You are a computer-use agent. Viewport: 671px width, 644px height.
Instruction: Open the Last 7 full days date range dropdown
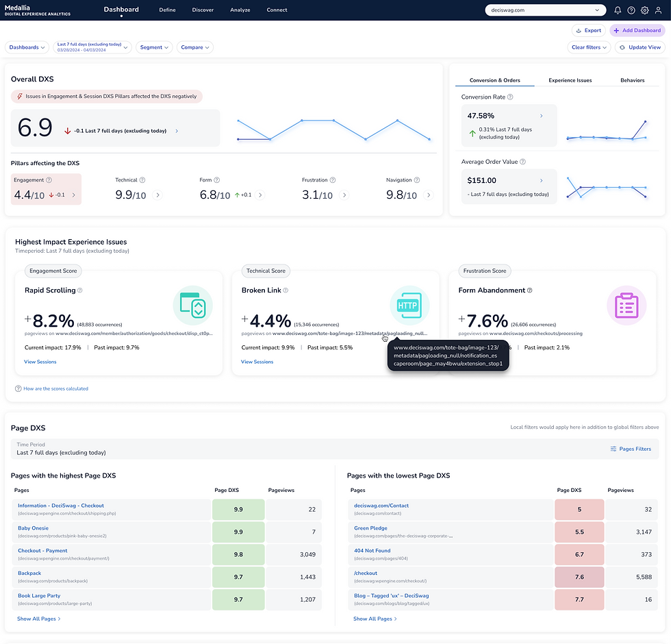click(x=92, y=47)
